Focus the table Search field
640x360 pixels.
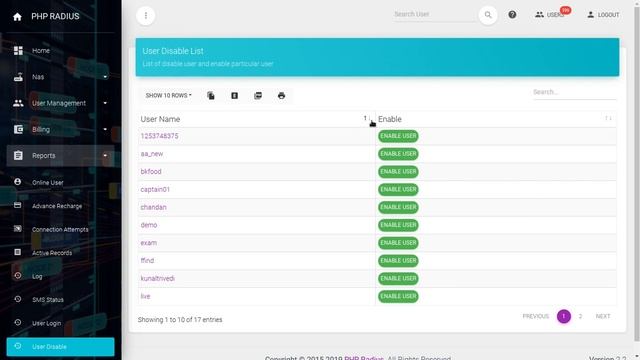pyautogui.click(x=574, y=92)
